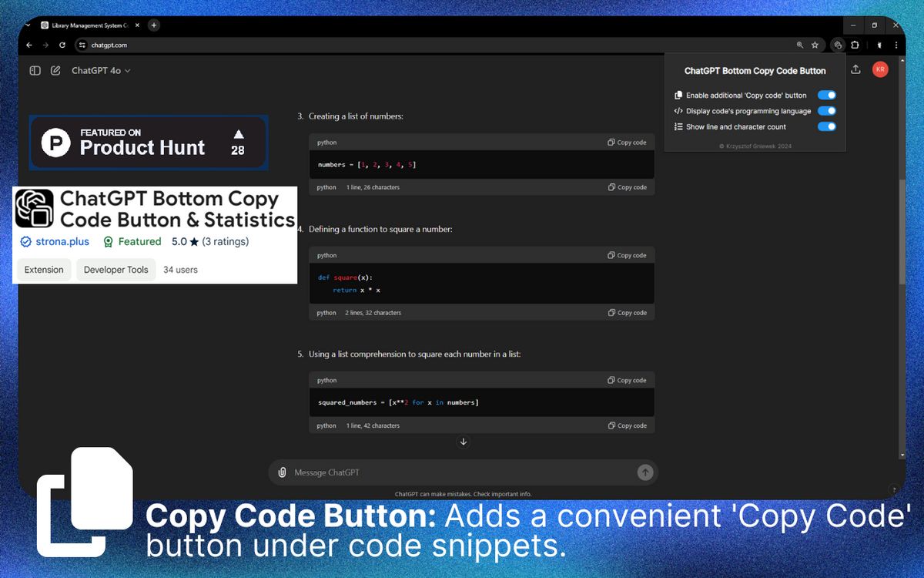Select the Library Management System browser tab

pos(89,25)
